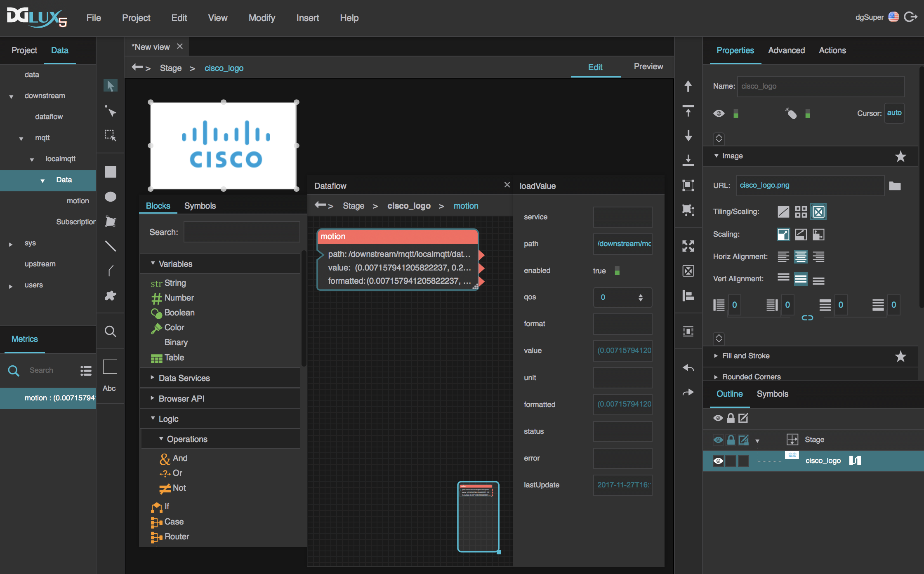Image resolution: width=924 pixels, height=574 pixels.
Task: Select the line drawing tool
Action: click(x=110, y=246)
